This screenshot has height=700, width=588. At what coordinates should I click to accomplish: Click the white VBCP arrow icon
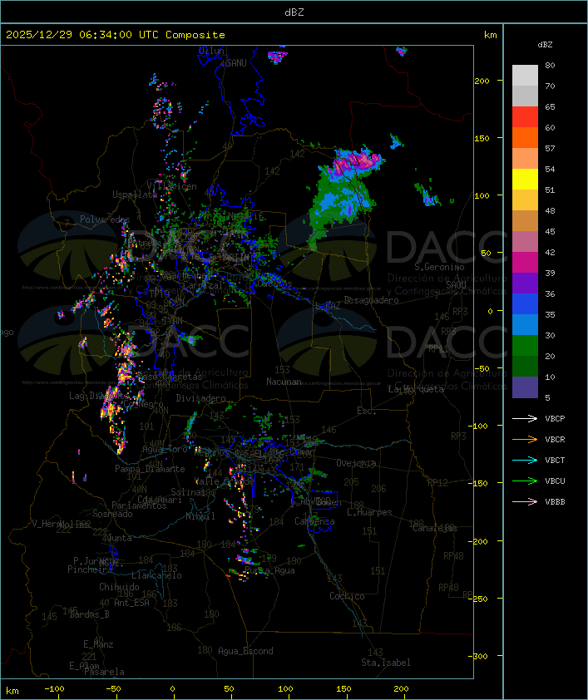pyautogui.click(x=525, y=419)
